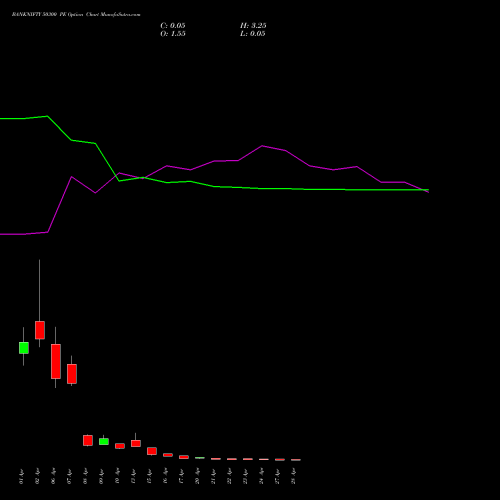Click the peak of the purple indicator line
The image size is (500, 500).
(x=262, y=146)
